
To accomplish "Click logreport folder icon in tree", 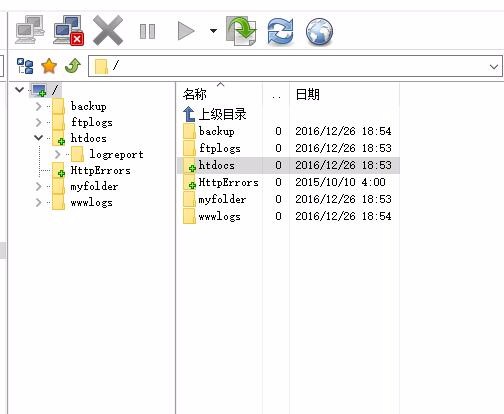I will coord(77,154).
